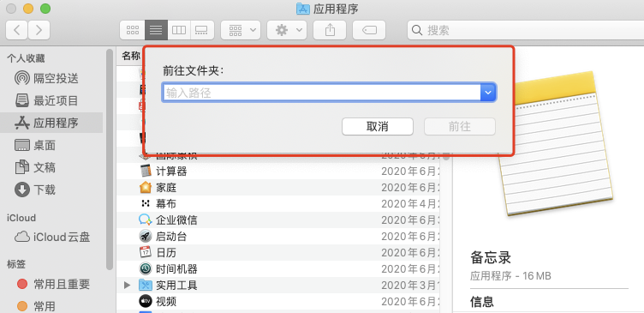
Task: Select 隔空投送 in the sidebar
Action: click(51, 78)
